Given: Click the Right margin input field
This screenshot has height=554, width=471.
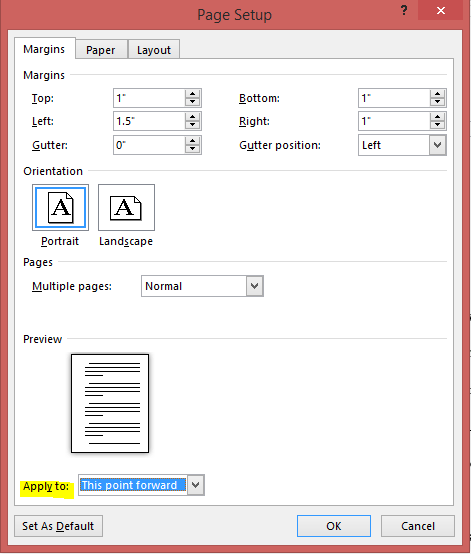Looking at the screenshot, I should (x=394, y=121).
